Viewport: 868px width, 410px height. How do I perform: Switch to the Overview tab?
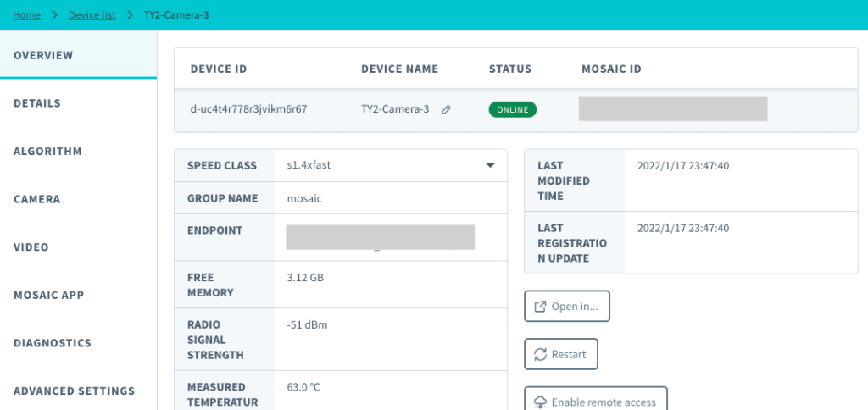[x=43, y=55]
